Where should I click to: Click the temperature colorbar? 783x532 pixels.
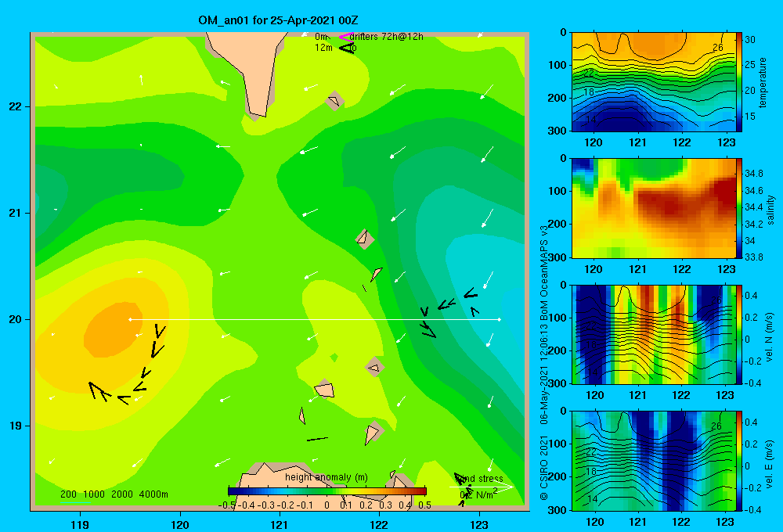coord(738,82)
